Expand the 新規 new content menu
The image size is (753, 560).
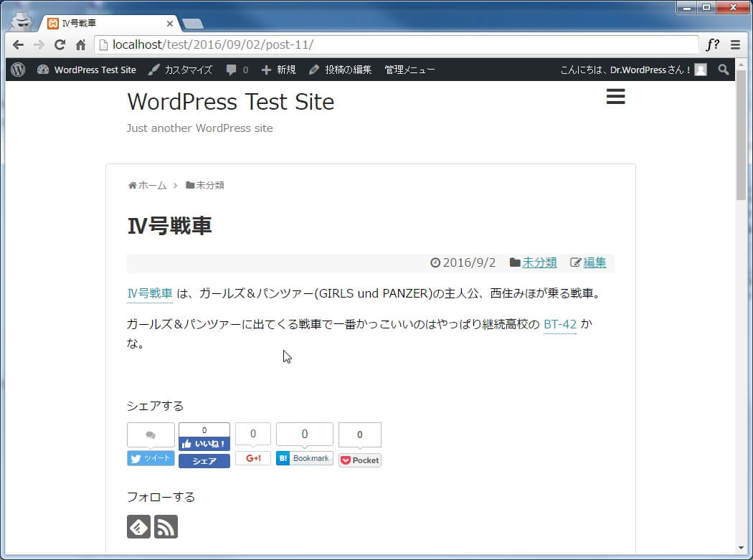(x=278, y=70)
